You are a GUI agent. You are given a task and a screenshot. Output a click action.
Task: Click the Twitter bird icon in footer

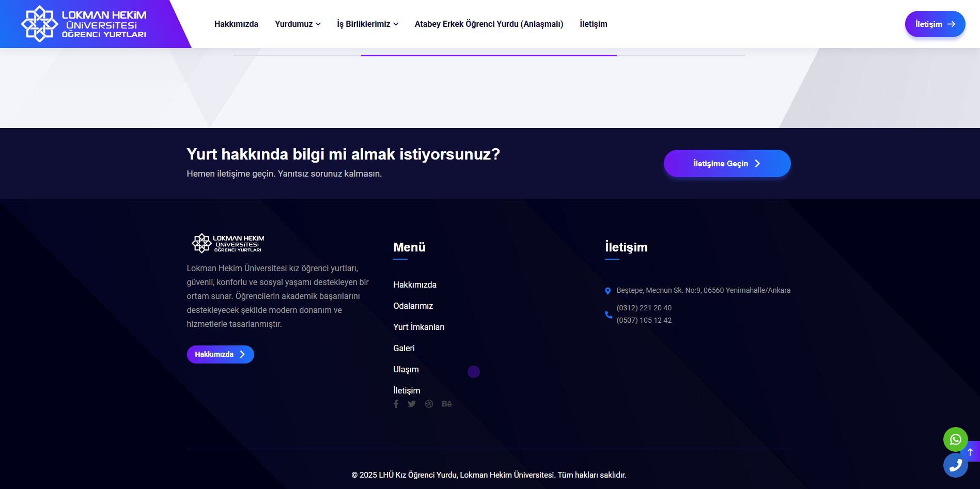[x=411, y=404]
